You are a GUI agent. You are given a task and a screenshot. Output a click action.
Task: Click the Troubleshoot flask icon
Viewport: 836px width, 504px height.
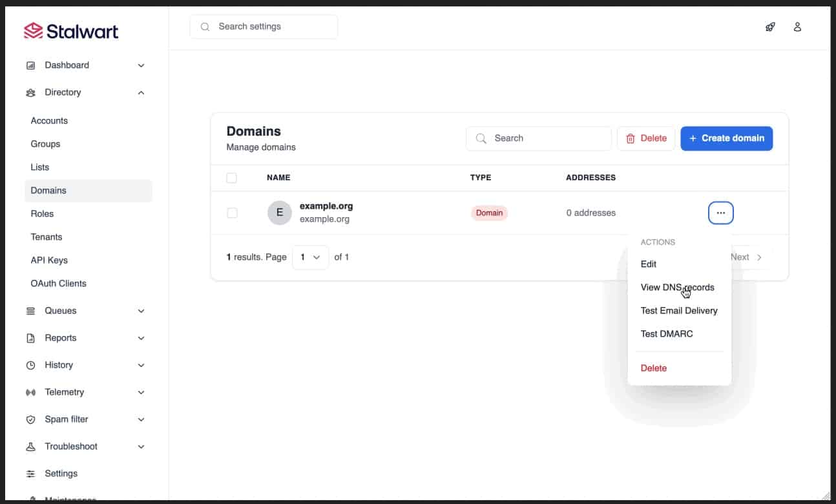(x=30, y=446)
